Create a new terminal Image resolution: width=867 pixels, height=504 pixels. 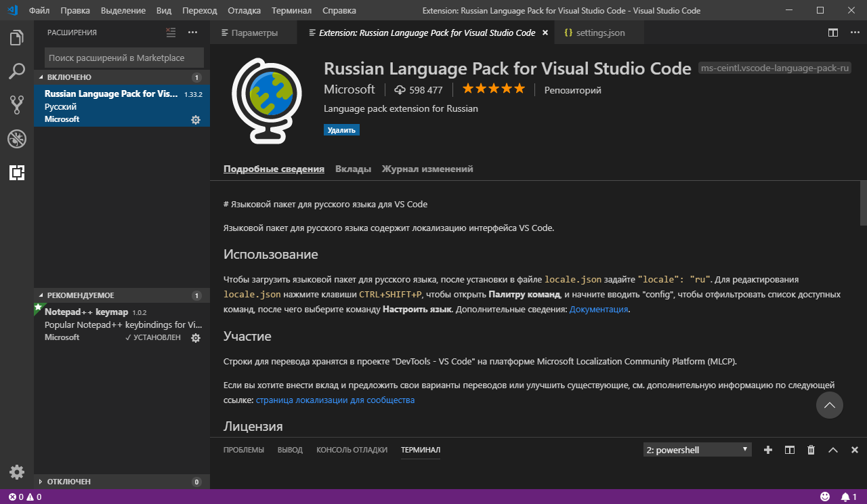(768, 450)
